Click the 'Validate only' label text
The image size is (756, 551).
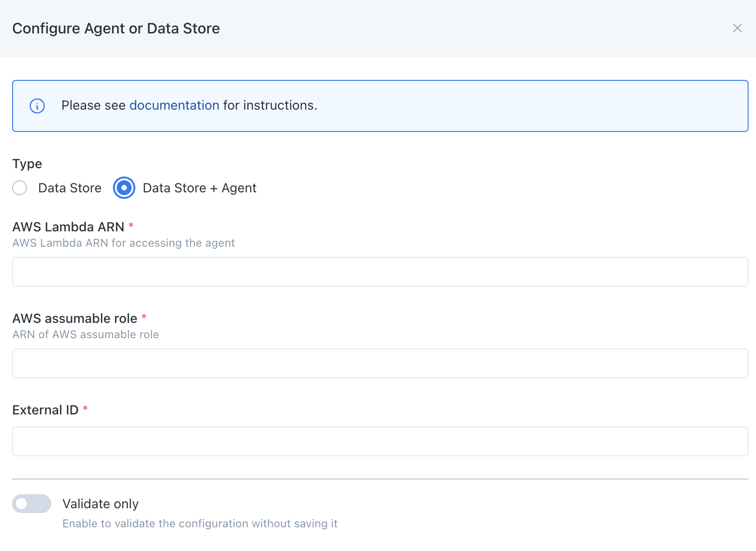(100, 504)
